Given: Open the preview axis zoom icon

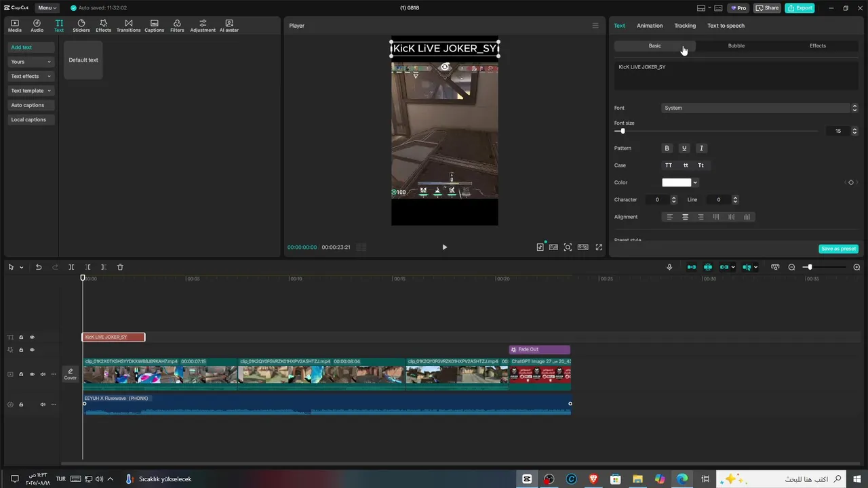Looking at the screenshot, I should click(568, 247).
